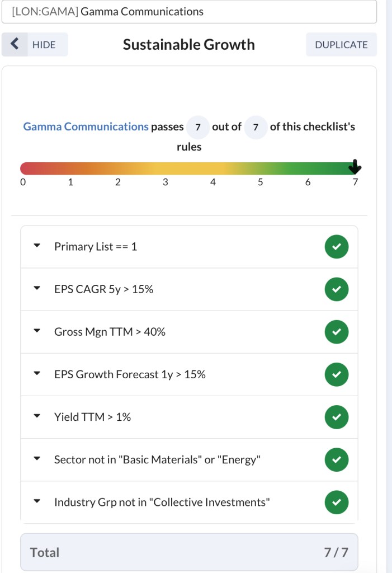Expand the Yield TTM > 1% rule

(x=37, y=416)
